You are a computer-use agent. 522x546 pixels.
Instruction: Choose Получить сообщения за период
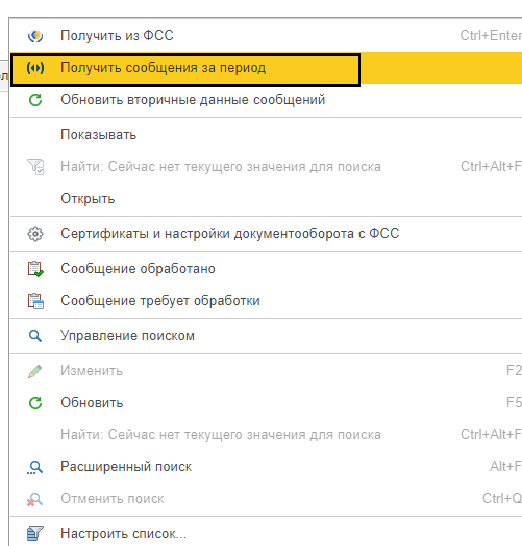point(265,68)
